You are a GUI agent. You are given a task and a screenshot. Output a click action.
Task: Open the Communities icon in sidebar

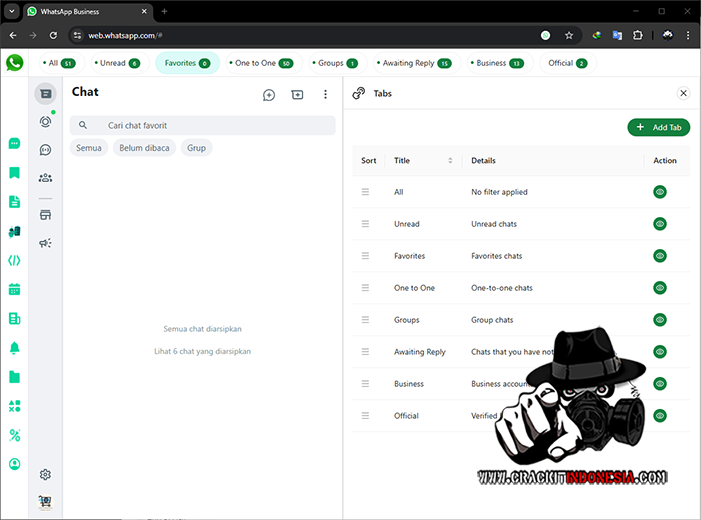click(x=45, y=178)
